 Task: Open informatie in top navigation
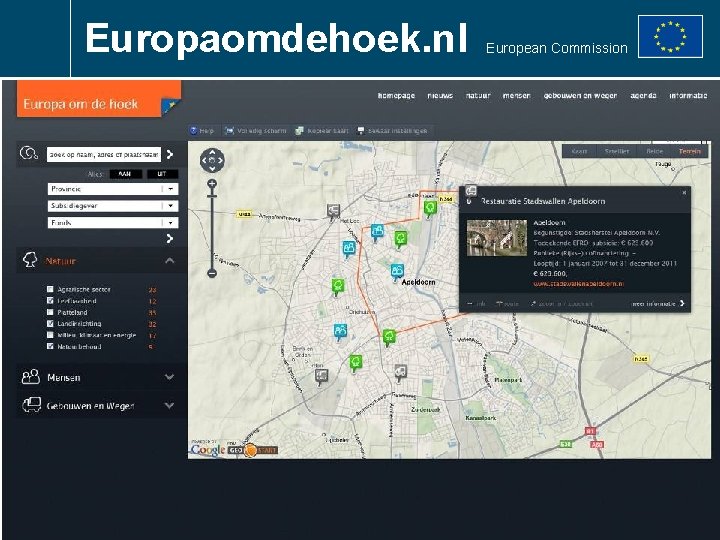click(x=688, y=96)
